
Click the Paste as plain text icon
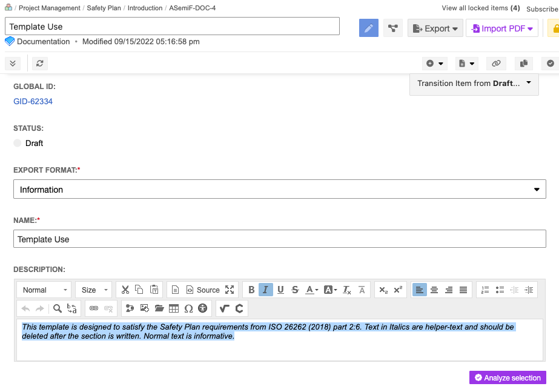point(154,290)
